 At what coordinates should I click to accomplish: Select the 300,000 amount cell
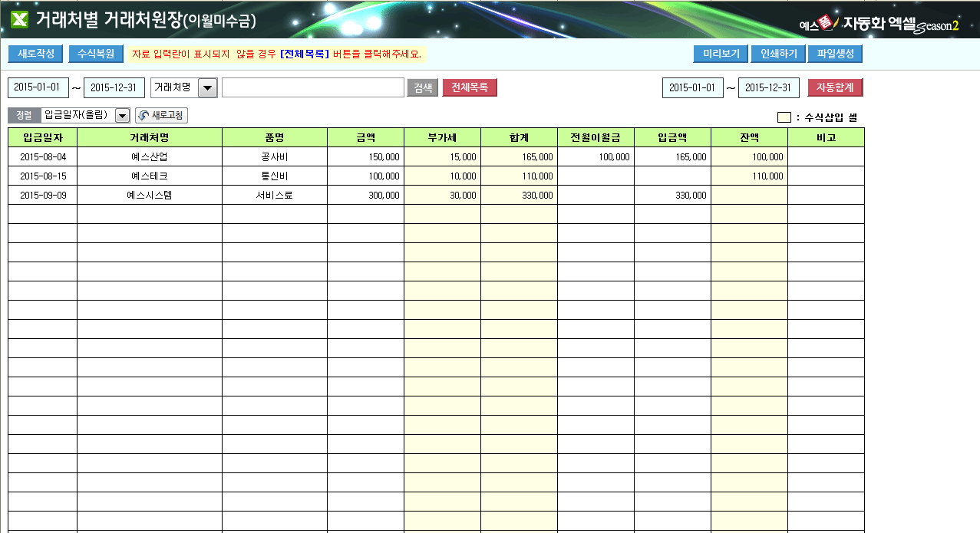(366, 195)
